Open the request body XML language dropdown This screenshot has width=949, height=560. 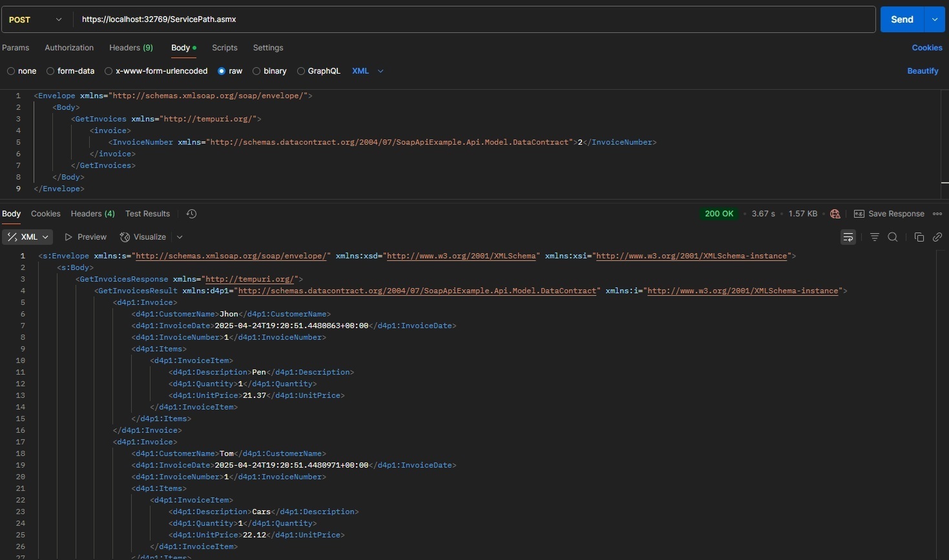(368, 71)
